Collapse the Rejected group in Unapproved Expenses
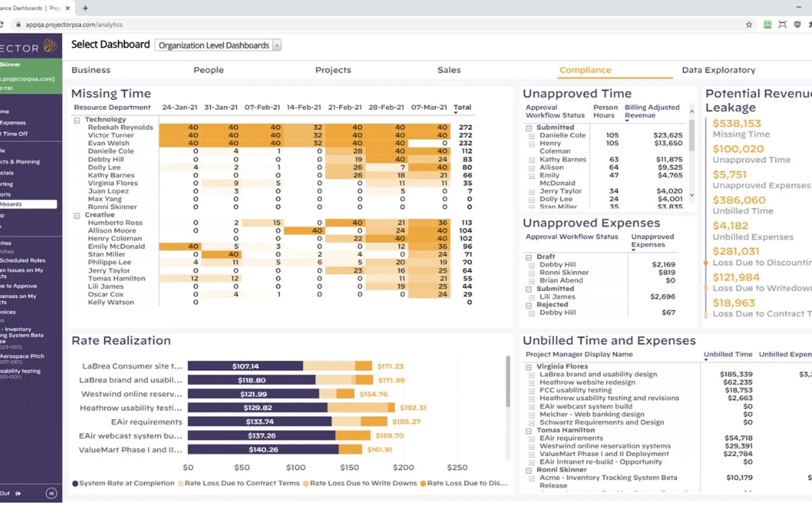The height and width of the screenshot is (508, 812). click(x=528, y=305)
